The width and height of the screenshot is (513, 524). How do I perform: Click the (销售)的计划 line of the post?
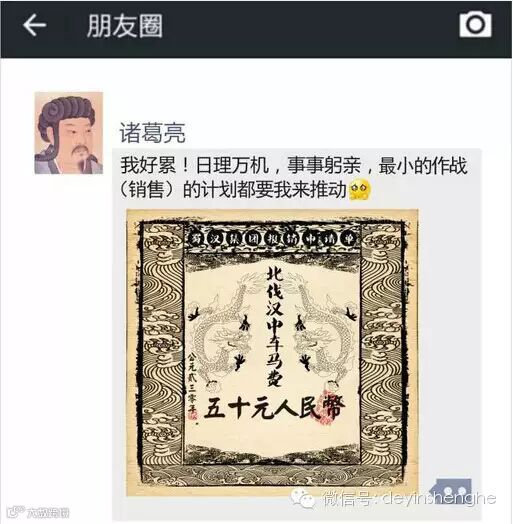point(233,190)
